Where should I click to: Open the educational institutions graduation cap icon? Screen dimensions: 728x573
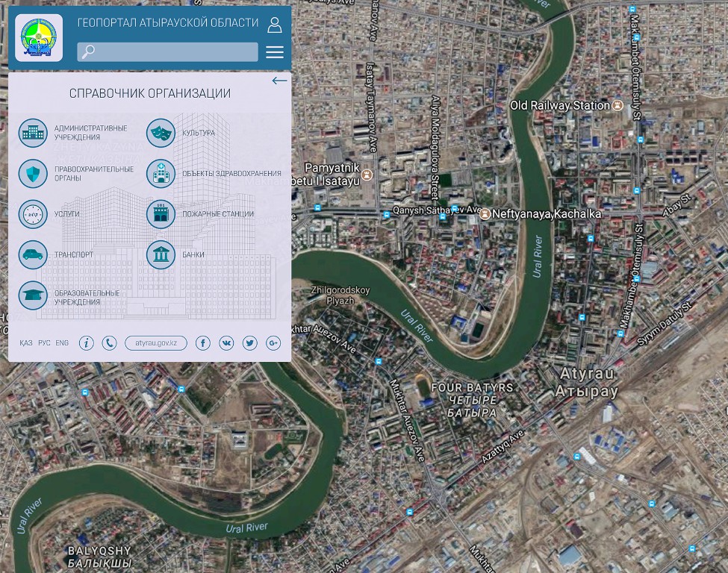point(33,295)
